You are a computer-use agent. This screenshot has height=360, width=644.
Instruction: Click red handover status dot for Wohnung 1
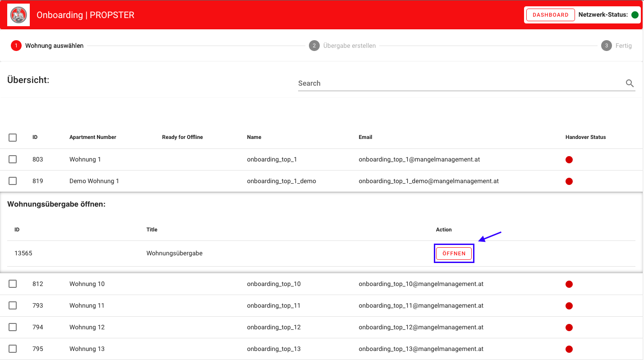[569, 160]
